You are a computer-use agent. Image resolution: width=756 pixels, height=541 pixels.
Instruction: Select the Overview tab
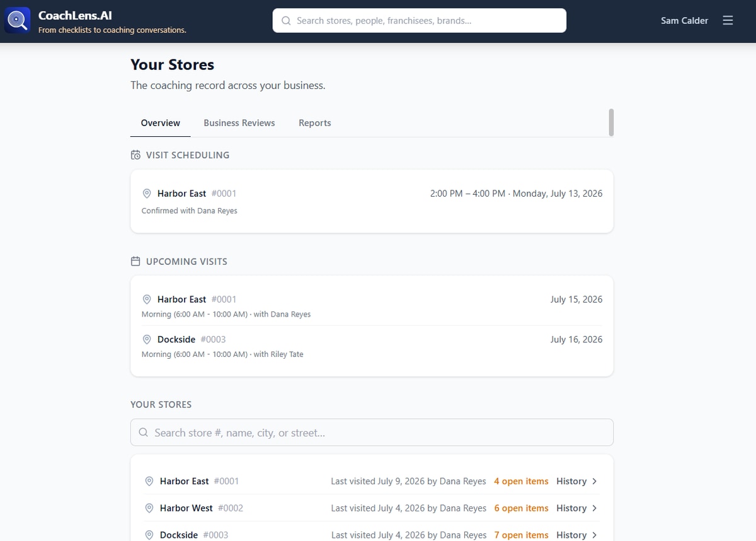click(x=161, y=123)
